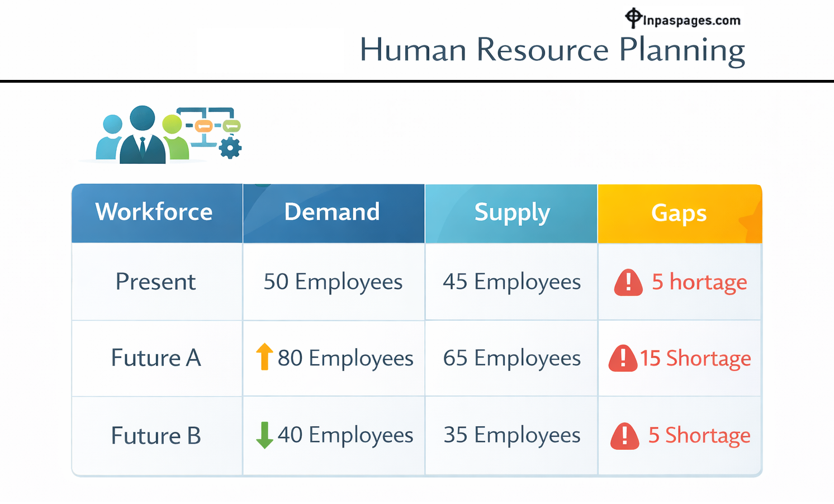Open the Inpaspages.com link
The image size is (834, 504).
691,21
